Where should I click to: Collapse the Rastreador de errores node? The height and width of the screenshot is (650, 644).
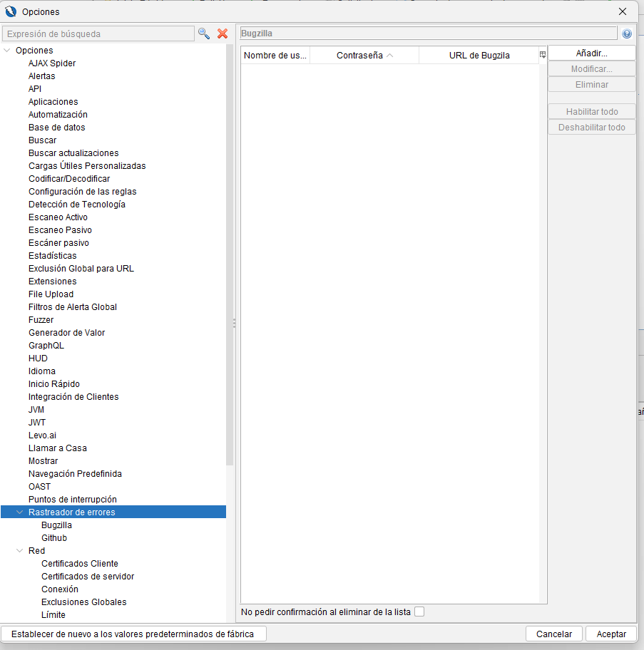pyautogui.click(x=20, y=512)
